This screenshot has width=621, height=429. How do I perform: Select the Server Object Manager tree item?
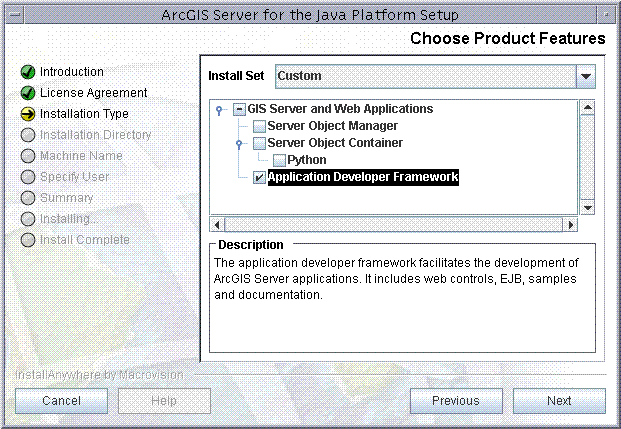(x=332, y=126)
